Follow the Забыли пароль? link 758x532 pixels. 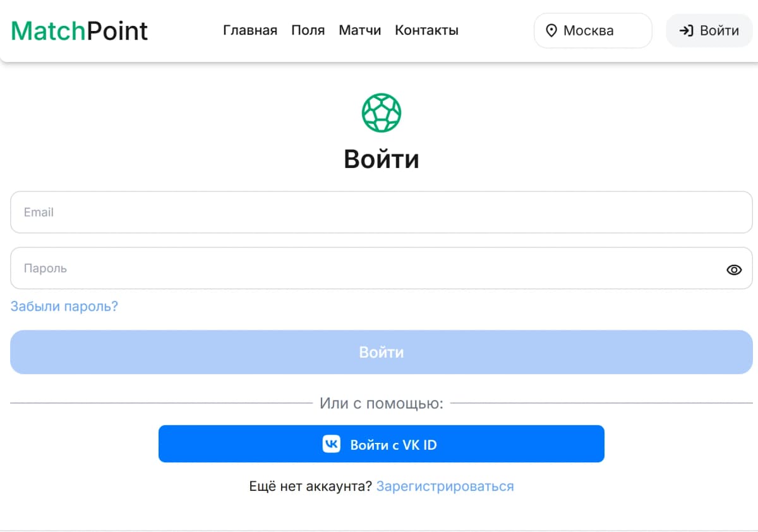coord(64,306)
